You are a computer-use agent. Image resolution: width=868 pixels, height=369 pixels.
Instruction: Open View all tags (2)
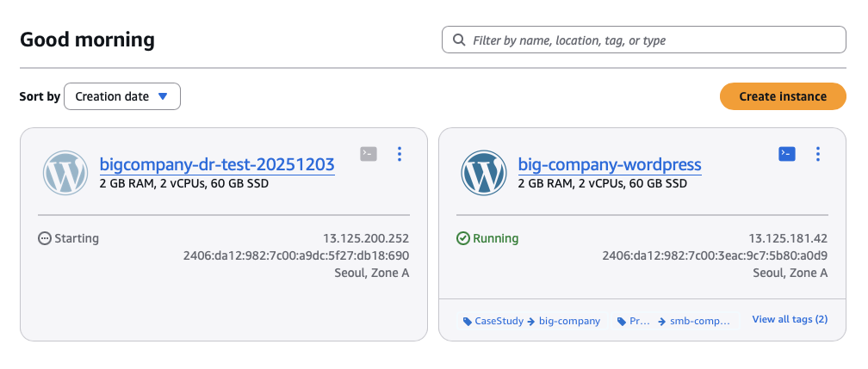coord(790,319)
